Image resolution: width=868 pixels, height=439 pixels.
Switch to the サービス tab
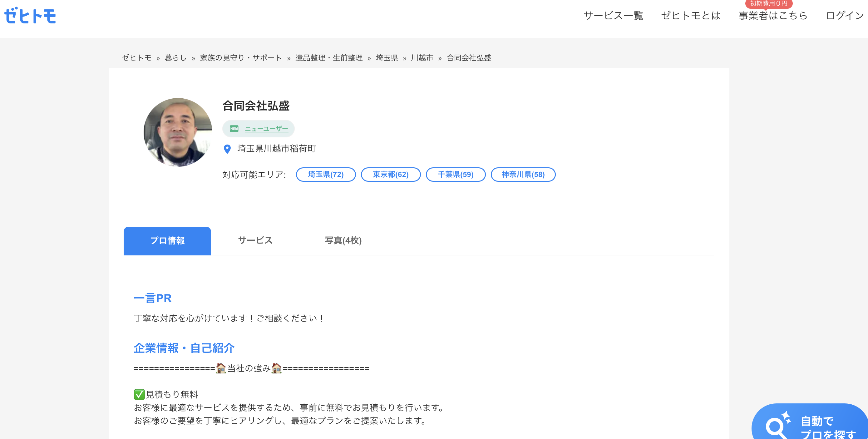(255, 240)
